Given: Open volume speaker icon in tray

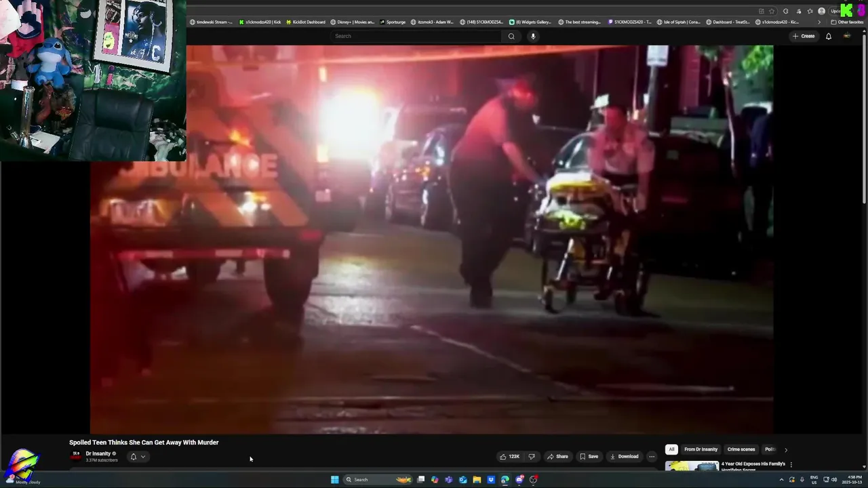Looking at the screenshot, I should (x=834, y=480).
